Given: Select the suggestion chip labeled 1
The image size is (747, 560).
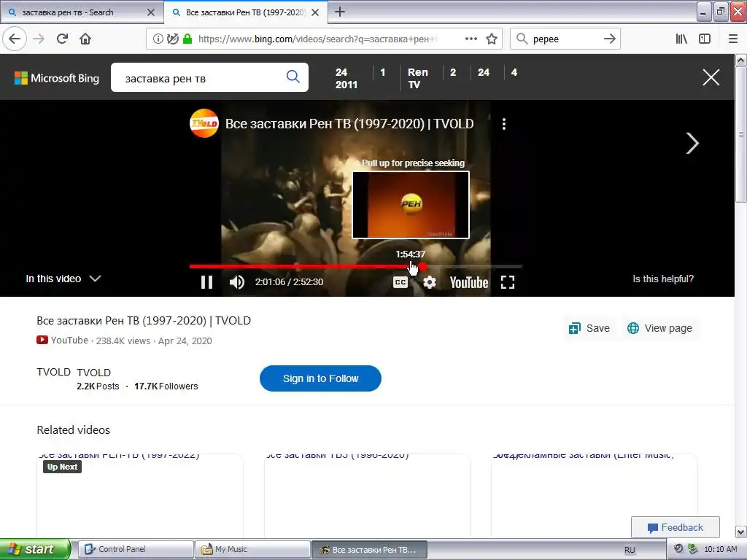Looking at the screenshot, I should [382, 72].
